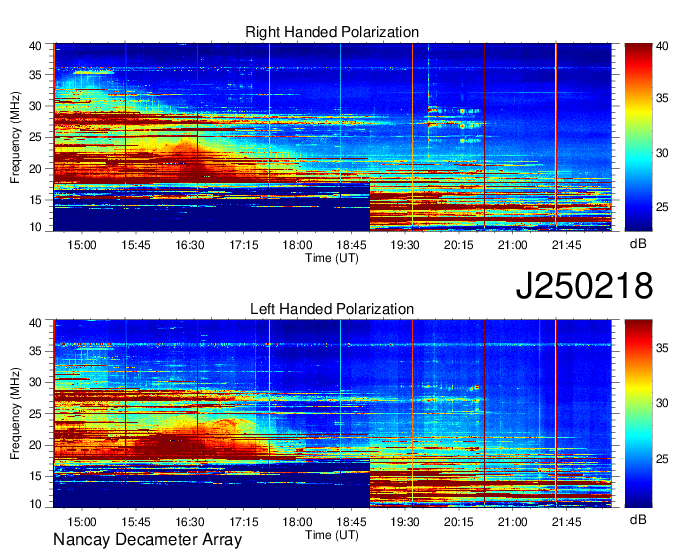Click the 20:15 tick label on upper plot
Screen dimensions: 680x552
click(x=459, y=245)
